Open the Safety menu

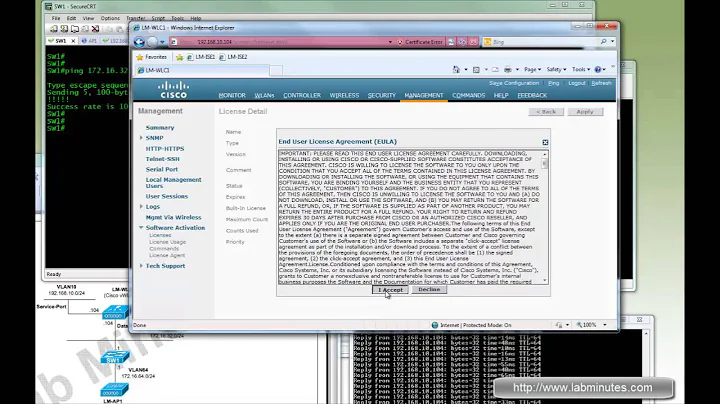[x=556, y=70]
